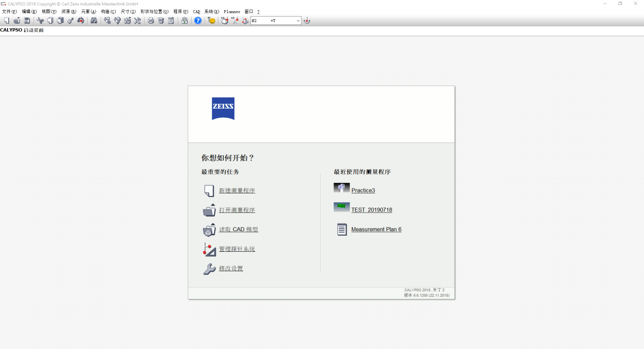This screenshot has width=644, height=349.
Task: Open the 窗口 menu
Action: [x=249, y=12]
